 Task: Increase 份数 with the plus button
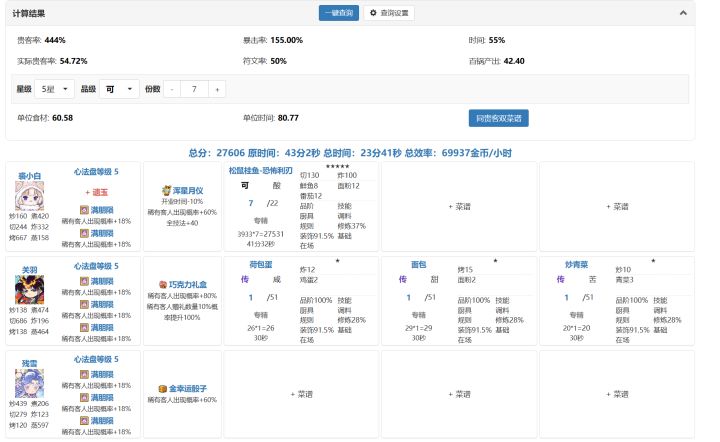tap(217, 89)
